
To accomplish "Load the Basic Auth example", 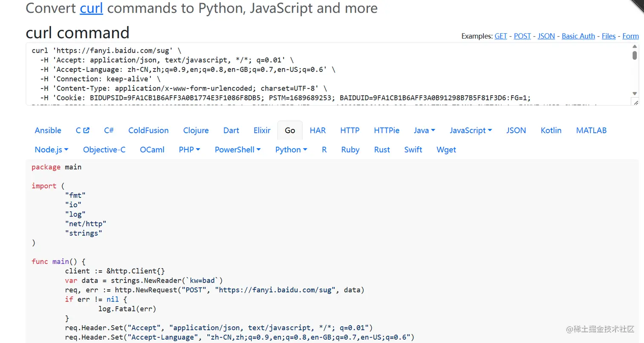I will click(578, 36).
